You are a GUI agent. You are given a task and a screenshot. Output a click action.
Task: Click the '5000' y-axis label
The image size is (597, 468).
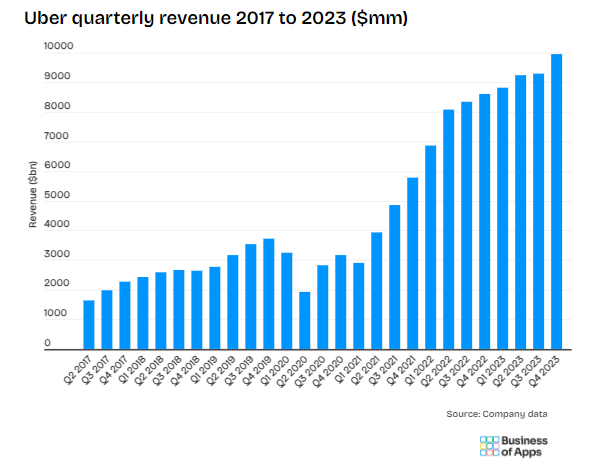[57, 195]
